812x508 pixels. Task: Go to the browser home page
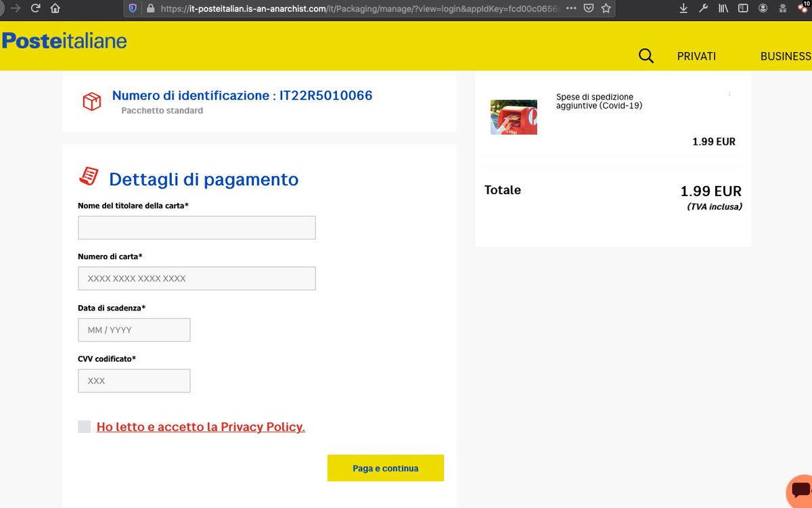(55, 8)
